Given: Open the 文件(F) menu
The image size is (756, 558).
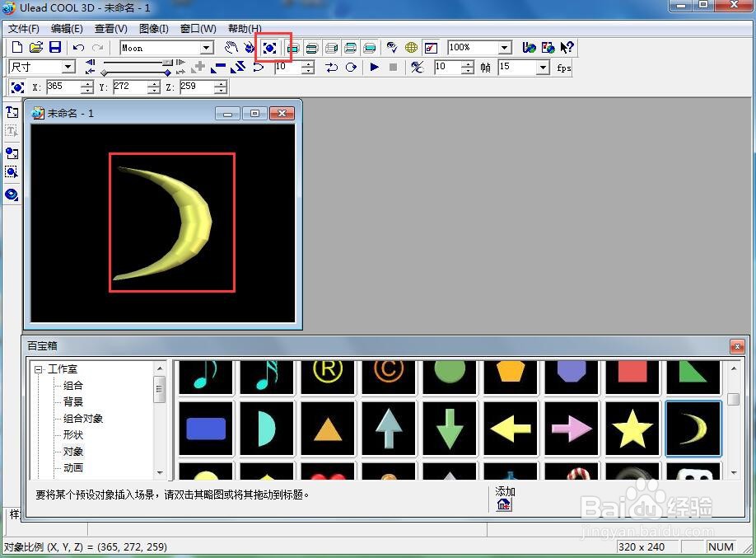Looking at the screenshot, I should point(24,29).
